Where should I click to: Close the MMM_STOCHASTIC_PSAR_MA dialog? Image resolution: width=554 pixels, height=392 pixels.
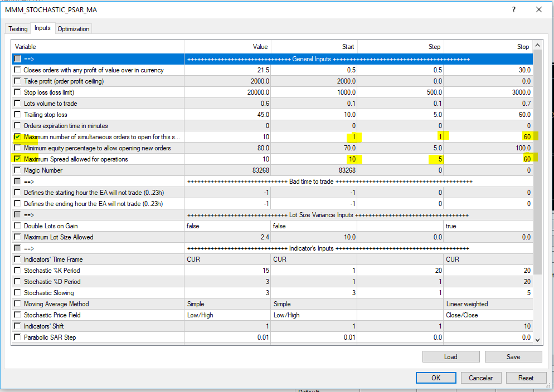pyautogui.click(x=538, y=9)
